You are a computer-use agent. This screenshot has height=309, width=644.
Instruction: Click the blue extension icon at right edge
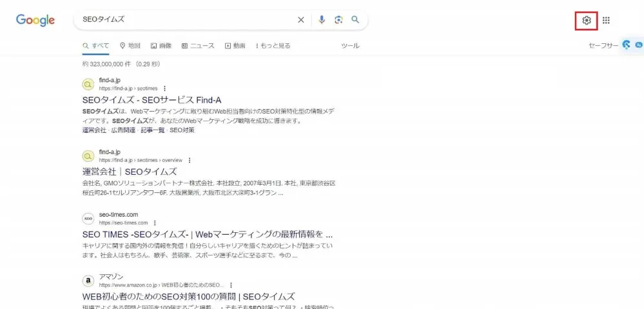tap(627, 45)
